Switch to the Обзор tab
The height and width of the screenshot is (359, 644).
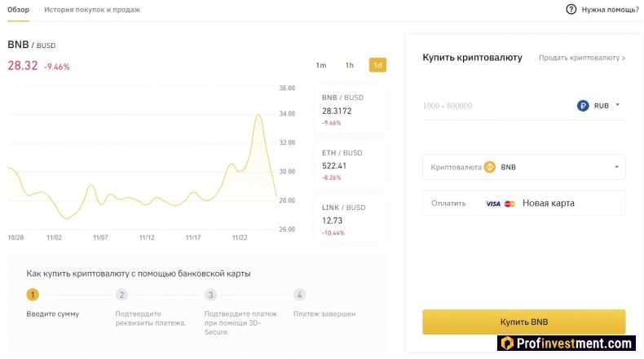click(x=19, y=10)
